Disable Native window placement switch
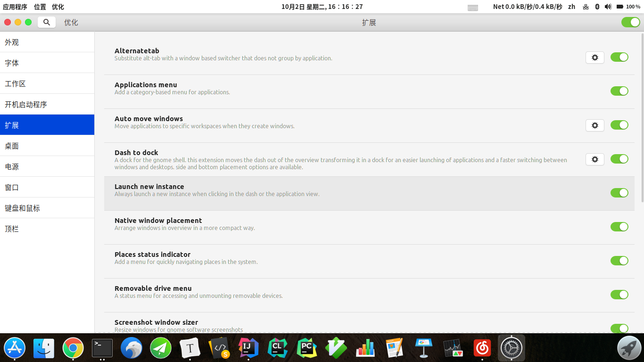Image resolution: width=644 pixels, height=362 pixels. (x=619, y=227)
